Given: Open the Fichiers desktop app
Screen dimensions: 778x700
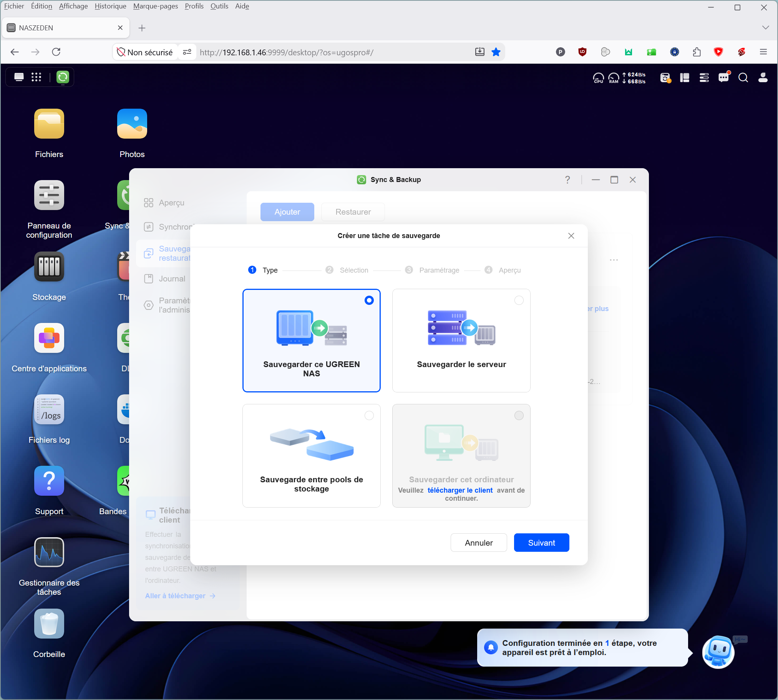Looking at the screenshot, I should click(x=49, y=124).
